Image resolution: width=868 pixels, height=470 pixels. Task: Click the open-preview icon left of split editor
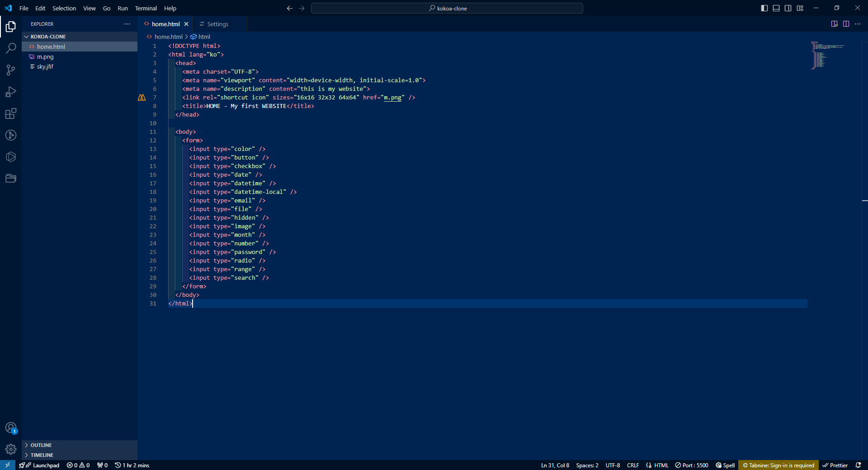(x=835, y=24)
